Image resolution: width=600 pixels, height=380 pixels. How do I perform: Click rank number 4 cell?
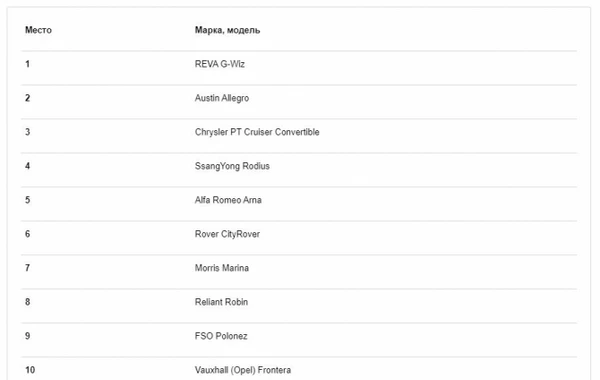click(28, 166)
